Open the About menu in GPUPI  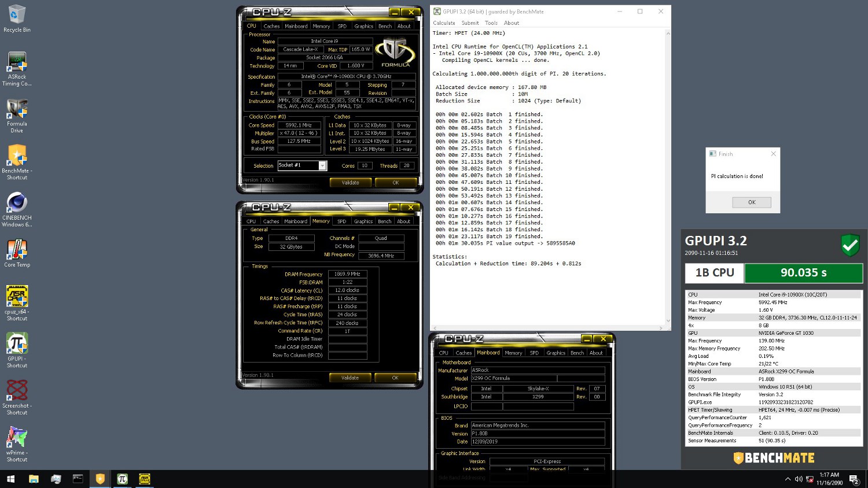(512, 23)
